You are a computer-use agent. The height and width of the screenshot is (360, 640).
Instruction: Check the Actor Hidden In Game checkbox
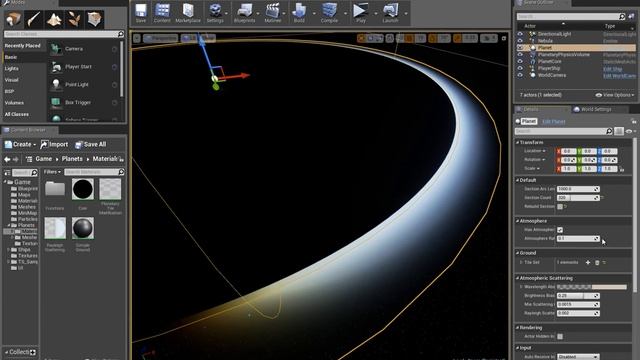click(560, 336)
